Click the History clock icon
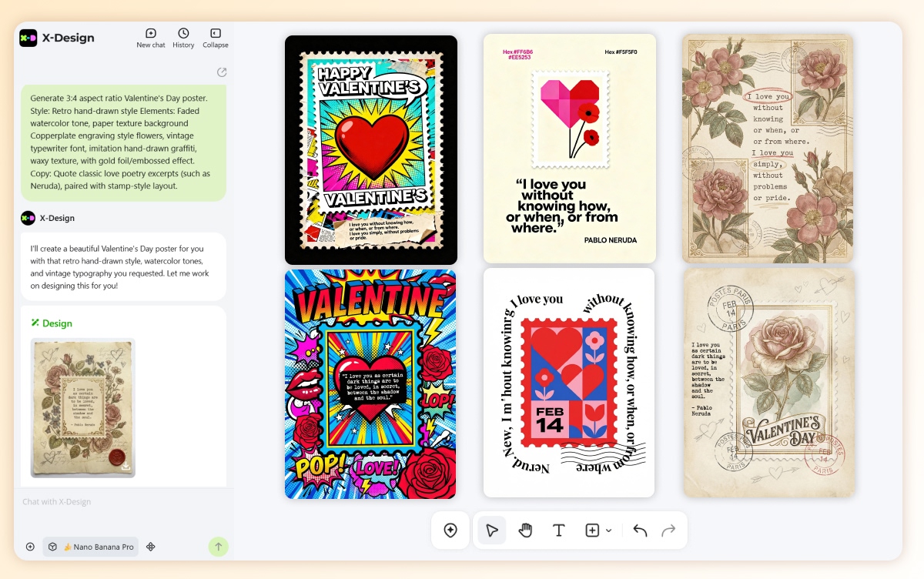This screenshot has width=924, height=579. point(183,34)
